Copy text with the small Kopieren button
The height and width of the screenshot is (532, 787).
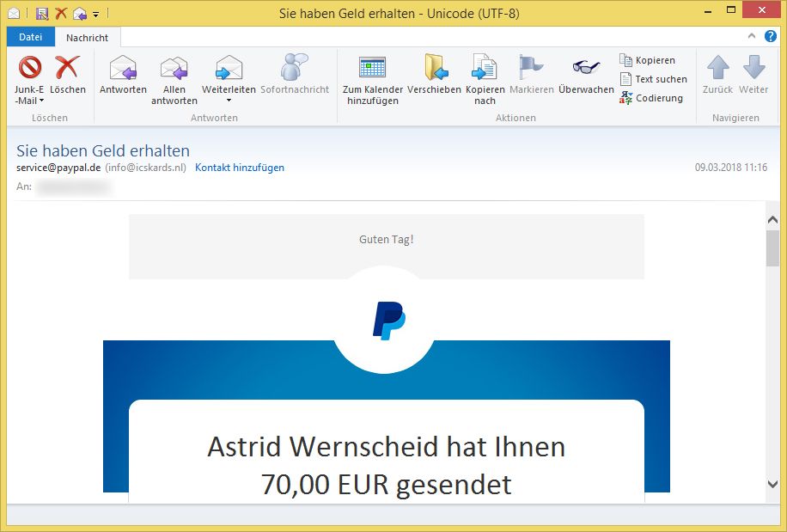648,60
